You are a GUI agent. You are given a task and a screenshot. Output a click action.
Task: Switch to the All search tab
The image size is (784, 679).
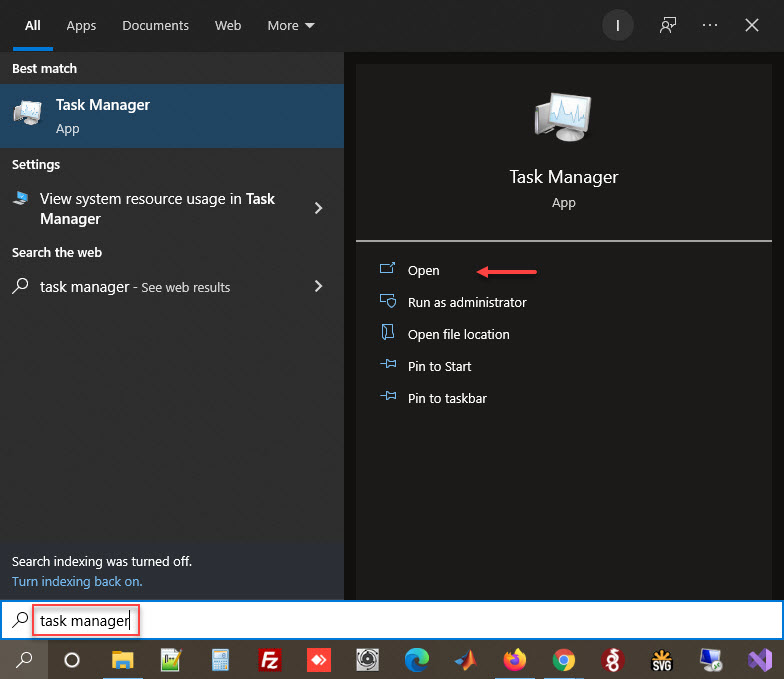click(33, 26)
